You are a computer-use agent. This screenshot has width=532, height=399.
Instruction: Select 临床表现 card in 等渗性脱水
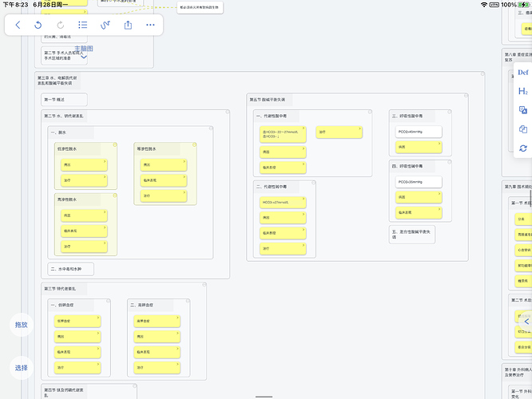[164, 180]
